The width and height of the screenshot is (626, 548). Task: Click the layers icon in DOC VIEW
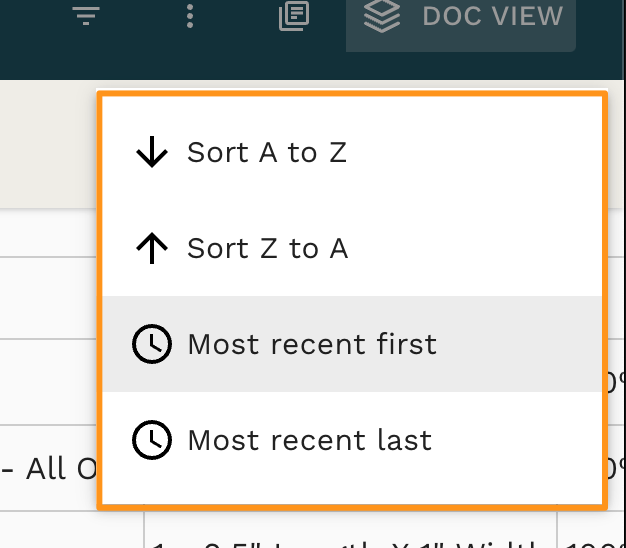pos(382,16)
